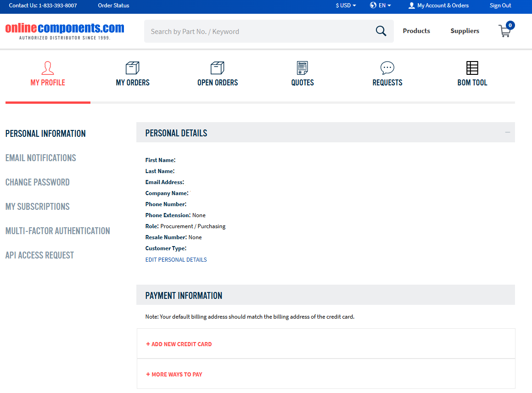Click the 'Last Name:' label
532x393 pixels.
point(160,171)
